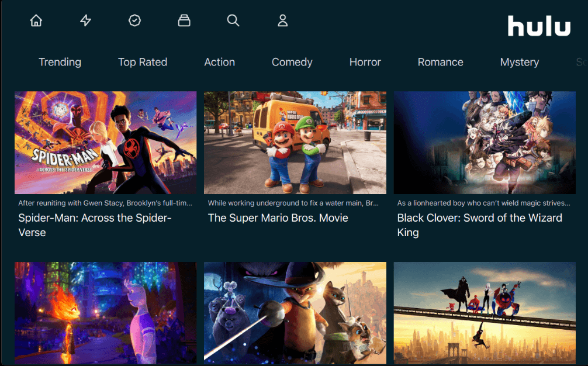The width and height of the screenshot is (588, 366).
Task: Open the Action category
Action: click(219, 62)
